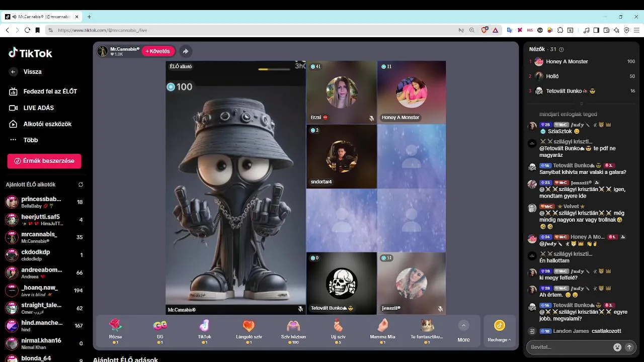Screen dimensions: 644x362
Task: Open the Több menu
Action: coord(24,140)
